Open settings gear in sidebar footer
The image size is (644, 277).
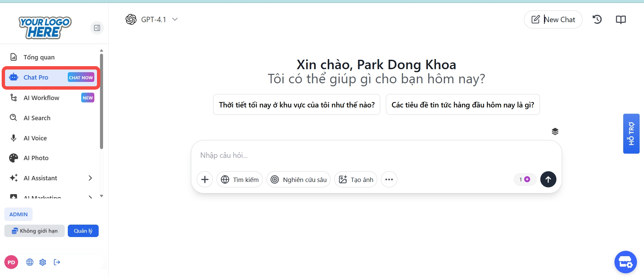[x=43, y=262]
